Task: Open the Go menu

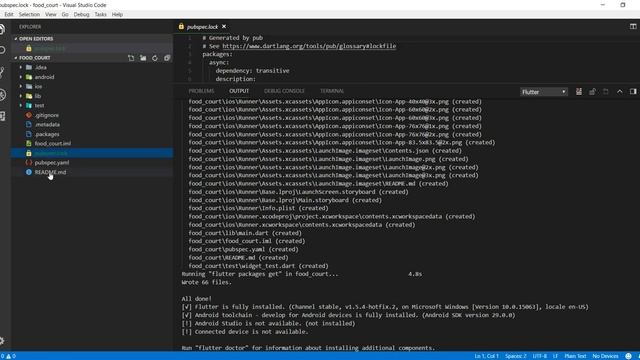Action: click(x=65, y=14)
